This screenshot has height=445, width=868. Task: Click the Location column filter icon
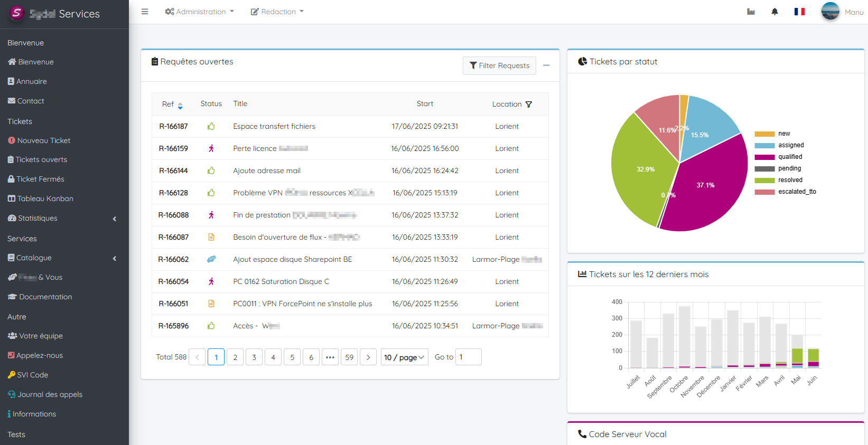(x=529, y=105)
